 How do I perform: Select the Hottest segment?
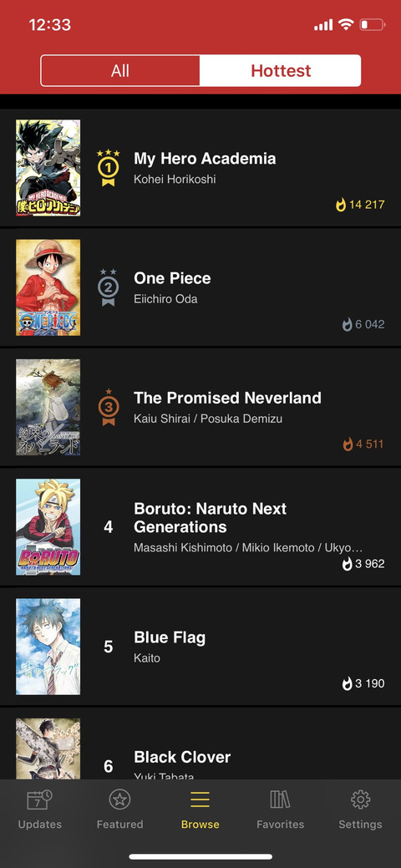[280, 70]
